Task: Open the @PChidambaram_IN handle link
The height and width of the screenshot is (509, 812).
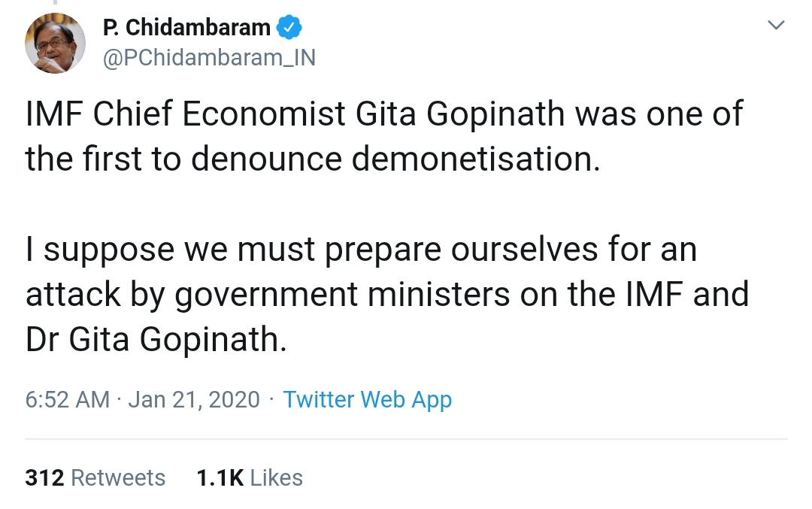Action: 208,58
